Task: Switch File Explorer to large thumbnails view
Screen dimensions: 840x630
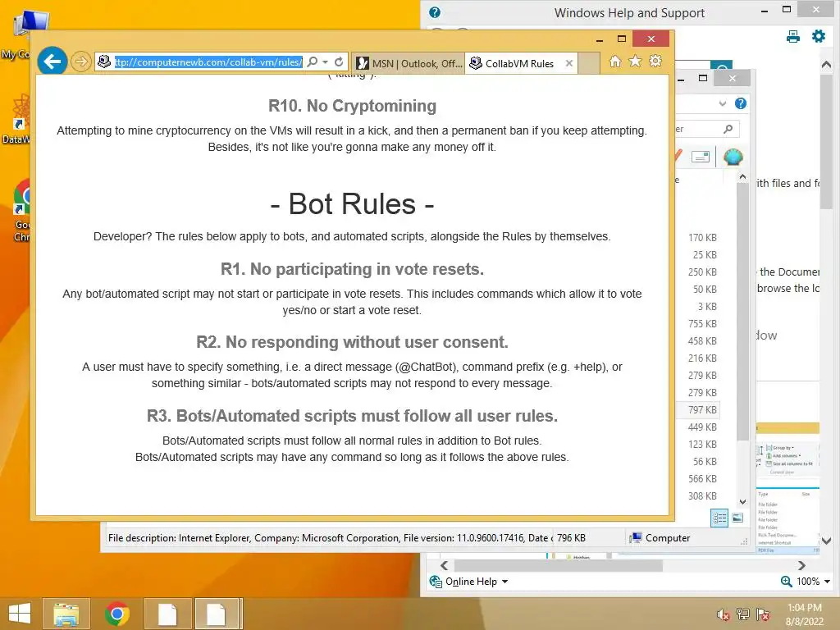Action: [737, 518]
